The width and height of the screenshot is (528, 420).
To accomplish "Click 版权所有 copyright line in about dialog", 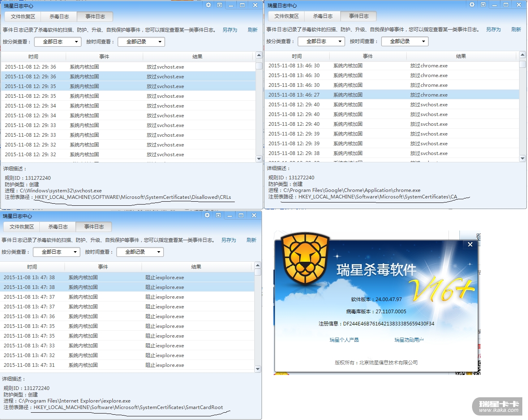I will click(376, 363).
